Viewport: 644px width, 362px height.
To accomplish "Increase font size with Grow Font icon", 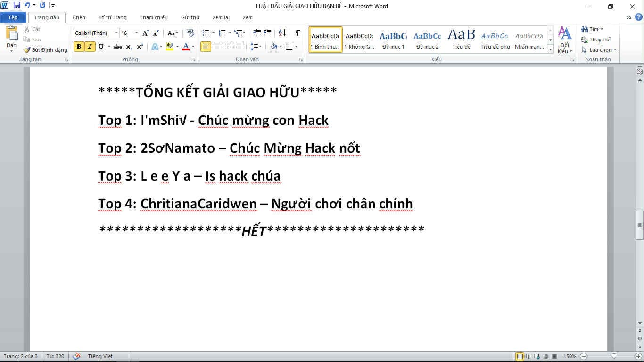I will click(145, 33).
